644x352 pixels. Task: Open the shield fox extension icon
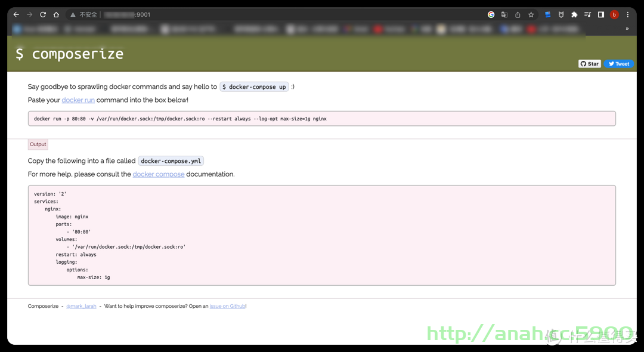tap(561, 15)
